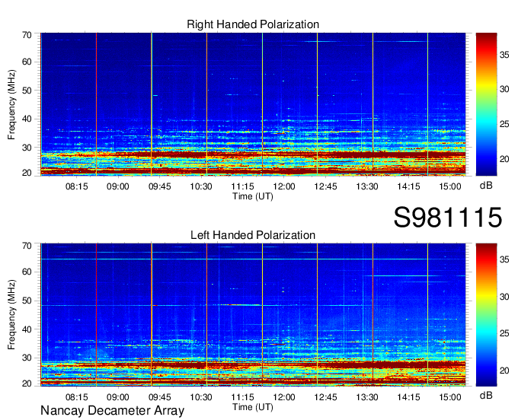Click the Frequency (MHz) label of the Right Handed plot
The image size is (518, 420).
point(11,104)
